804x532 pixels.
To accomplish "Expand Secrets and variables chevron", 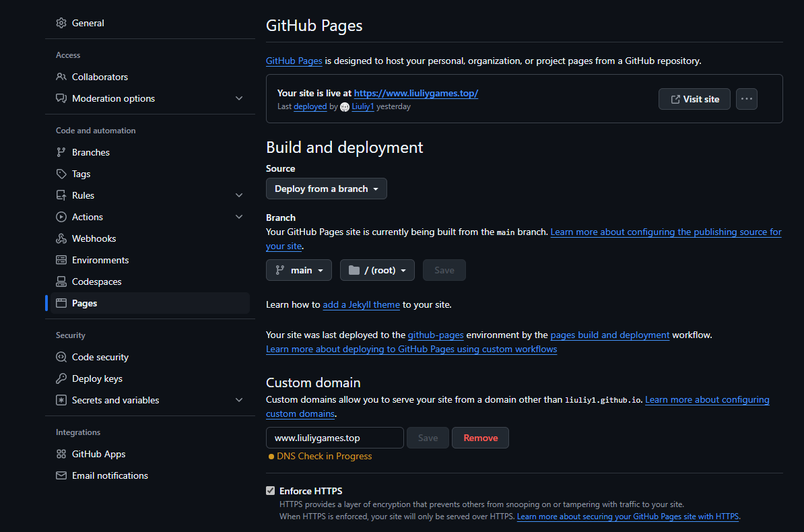I will pos(239,400).
